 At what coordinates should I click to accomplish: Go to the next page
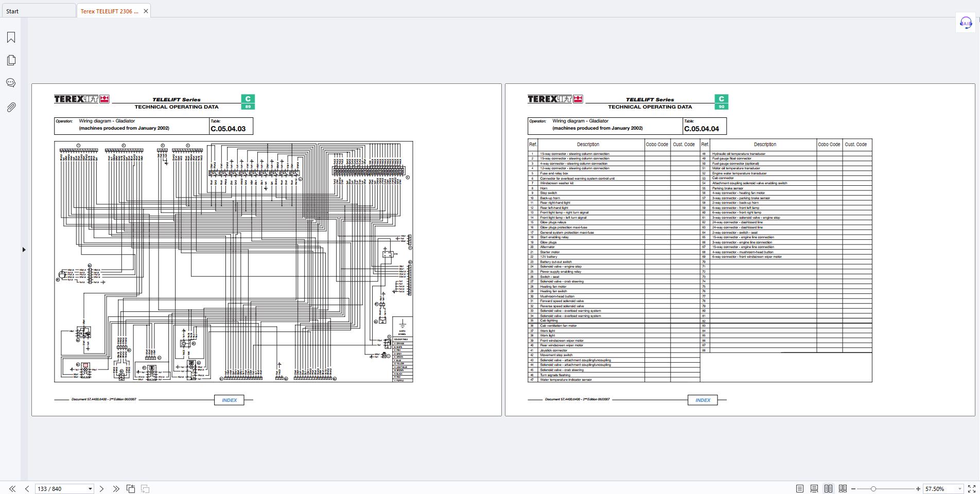tap(101, 489)
